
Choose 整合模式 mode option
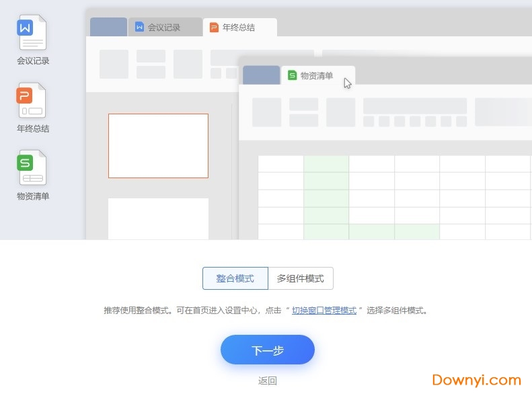(235, 278)
